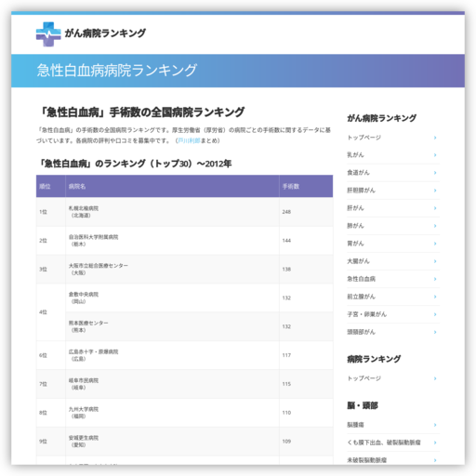Click 132 in the 倉敷中央病院 row
This screenshot has height=476, width=476.
coord(286,297)
